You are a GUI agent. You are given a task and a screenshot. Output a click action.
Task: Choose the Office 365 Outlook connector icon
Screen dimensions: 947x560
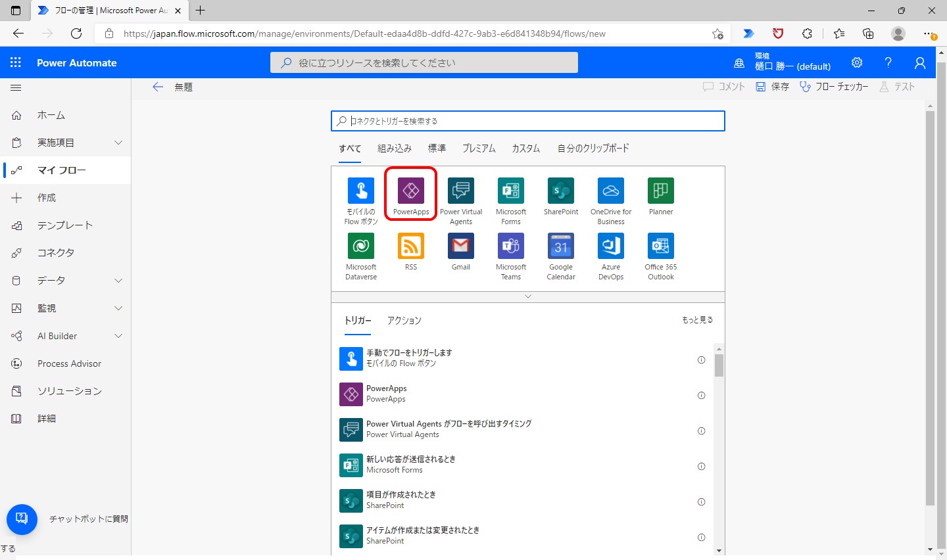pos(661,246)
